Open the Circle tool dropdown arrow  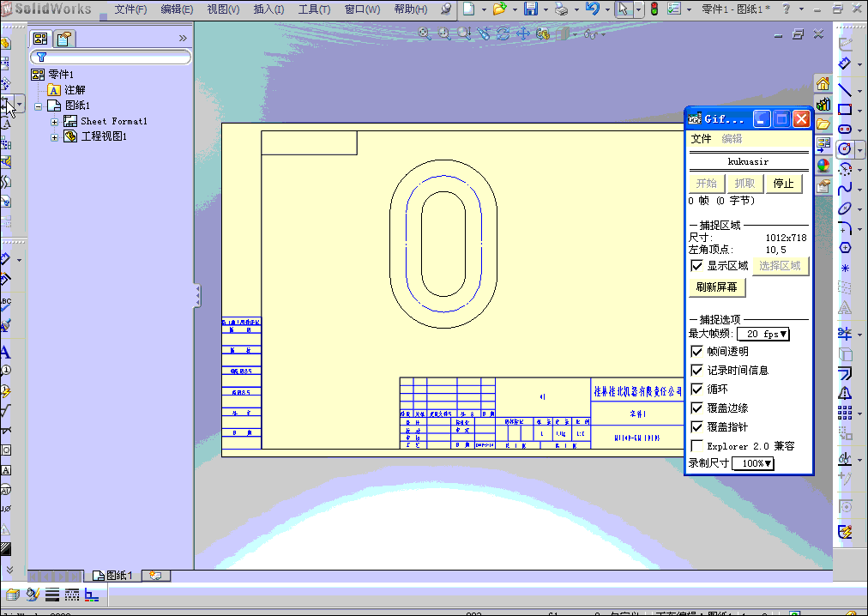point(859,149)
